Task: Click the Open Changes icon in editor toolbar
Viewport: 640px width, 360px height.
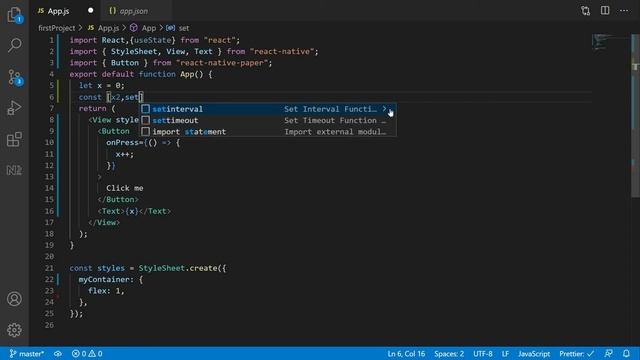Action: coord(586,11)
